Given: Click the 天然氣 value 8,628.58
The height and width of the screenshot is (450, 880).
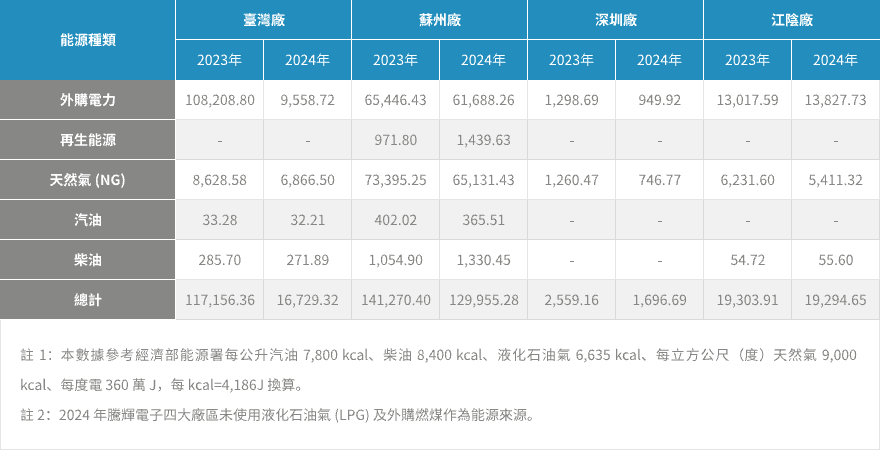Looking at the screenshot, I should (219, 180).
